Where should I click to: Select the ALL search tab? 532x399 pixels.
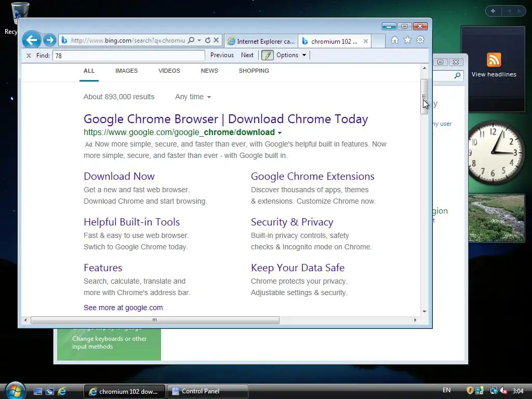click(89, 71)
